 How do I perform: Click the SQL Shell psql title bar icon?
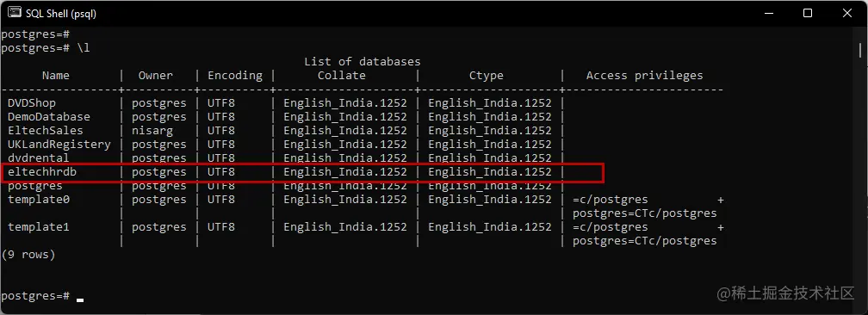(15, 13)
